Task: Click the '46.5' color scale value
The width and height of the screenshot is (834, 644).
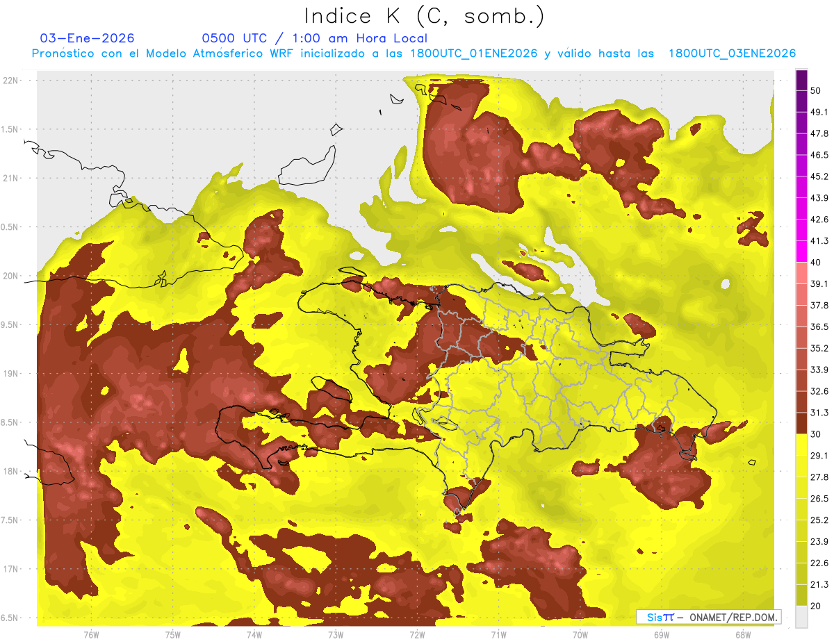Action: [819, 155]
